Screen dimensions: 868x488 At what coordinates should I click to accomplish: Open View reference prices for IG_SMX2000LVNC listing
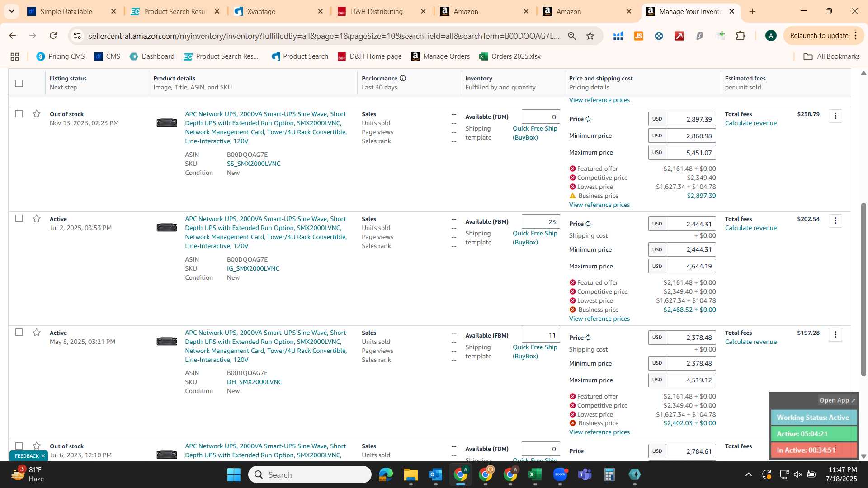click(599, 319)
